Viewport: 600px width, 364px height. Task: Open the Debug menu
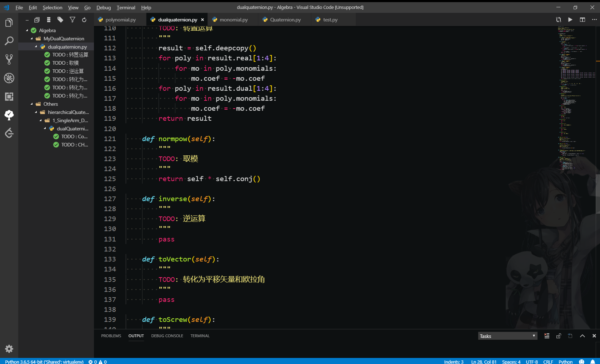[103, 7]
